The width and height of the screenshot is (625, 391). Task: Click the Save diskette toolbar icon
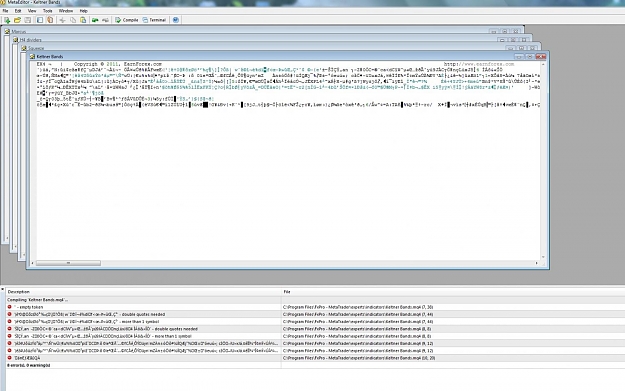[x=28, y=20]
